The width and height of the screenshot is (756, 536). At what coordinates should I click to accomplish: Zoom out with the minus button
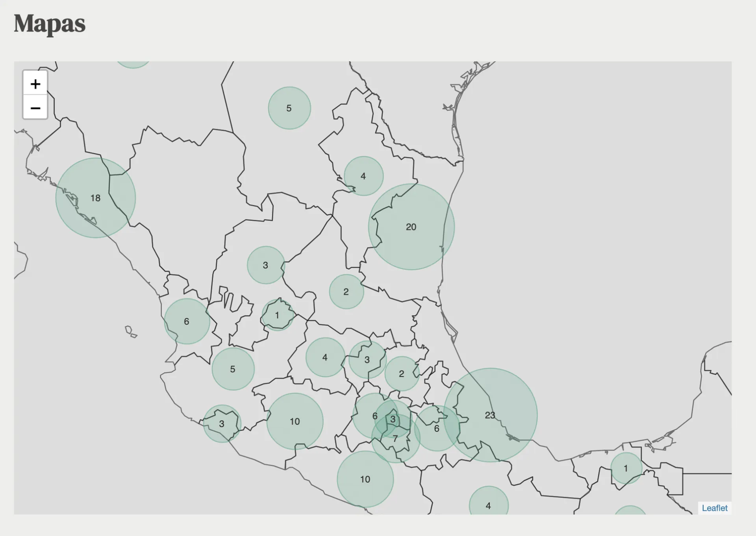[35, 107]
